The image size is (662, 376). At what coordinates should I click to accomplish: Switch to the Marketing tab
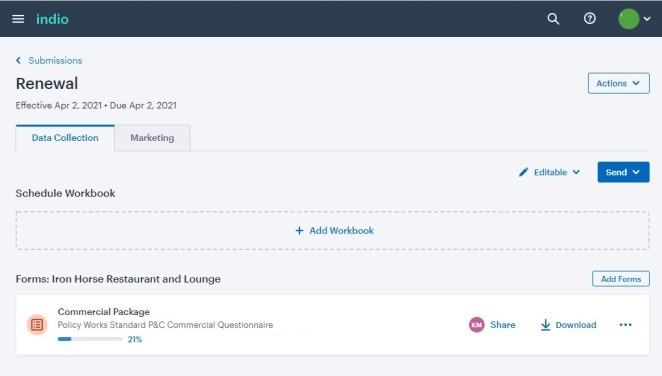point(152,138)
